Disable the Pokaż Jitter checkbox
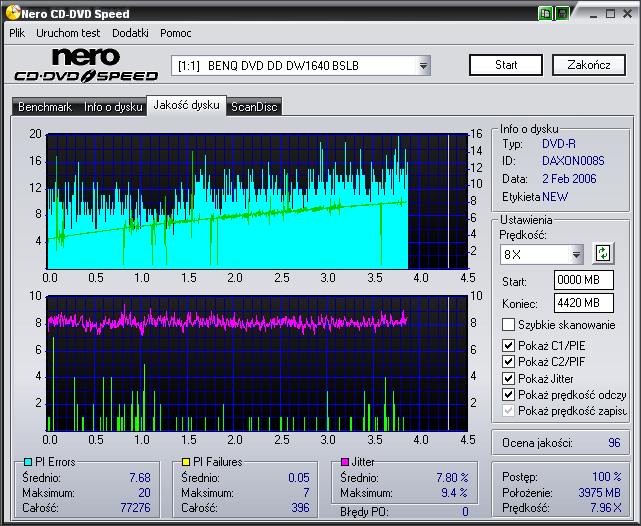Viewport: 641px width, 526px height. pos(508,378)
